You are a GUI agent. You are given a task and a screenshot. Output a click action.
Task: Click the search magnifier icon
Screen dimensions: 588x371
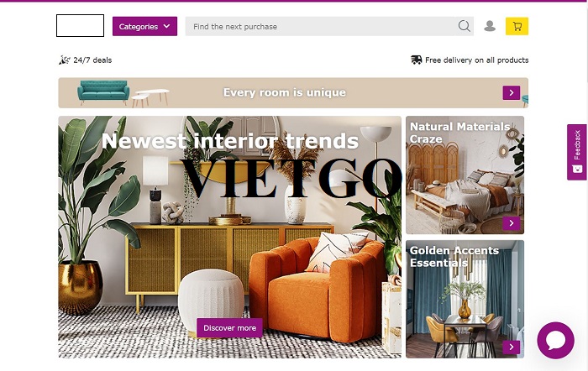tap(464, 26)
